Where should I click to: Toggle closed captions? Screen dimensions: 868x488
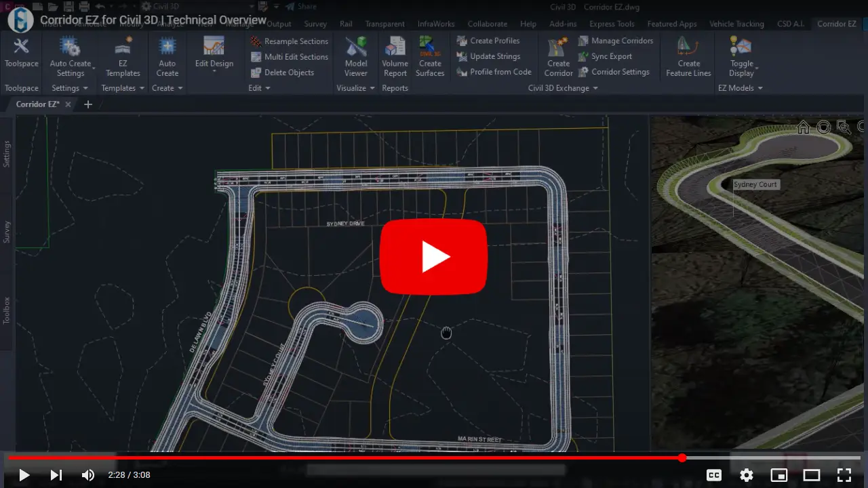pos(714,475)
